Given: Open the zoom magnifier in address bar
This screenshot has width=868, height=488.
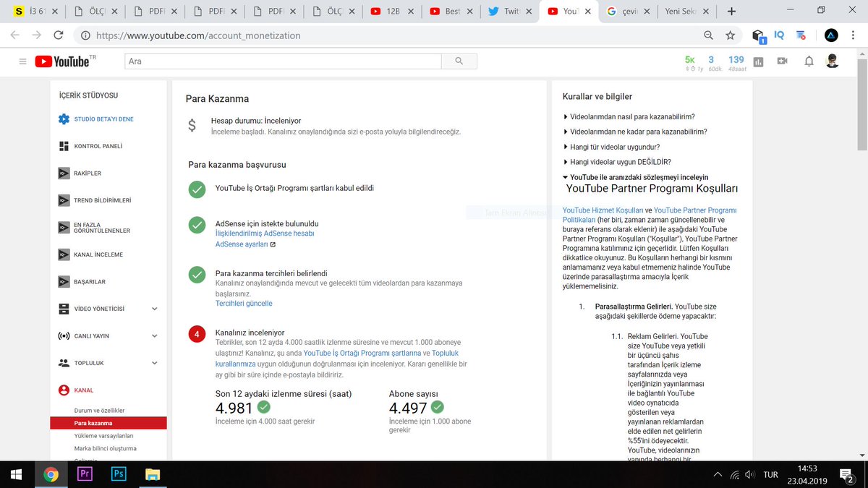Looking at the screenshot, I should pyautogui.click(x=709, y=35).
